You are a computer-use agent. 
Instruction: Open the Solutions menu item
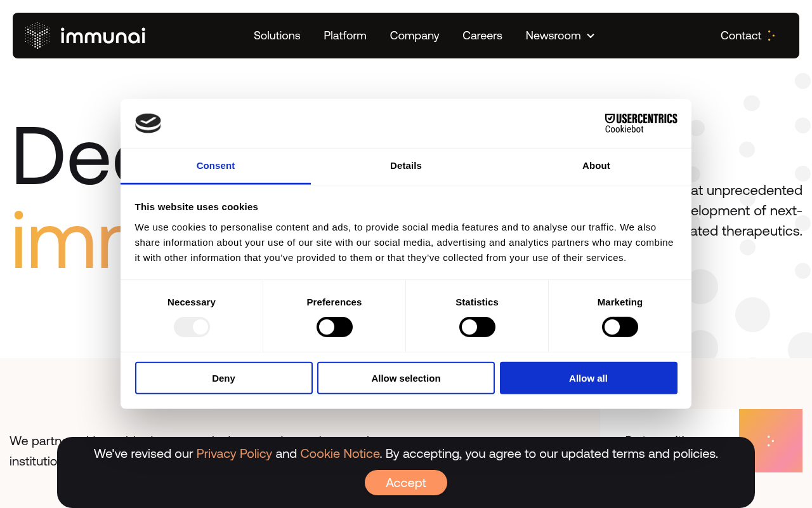click(x=277, y=36)
